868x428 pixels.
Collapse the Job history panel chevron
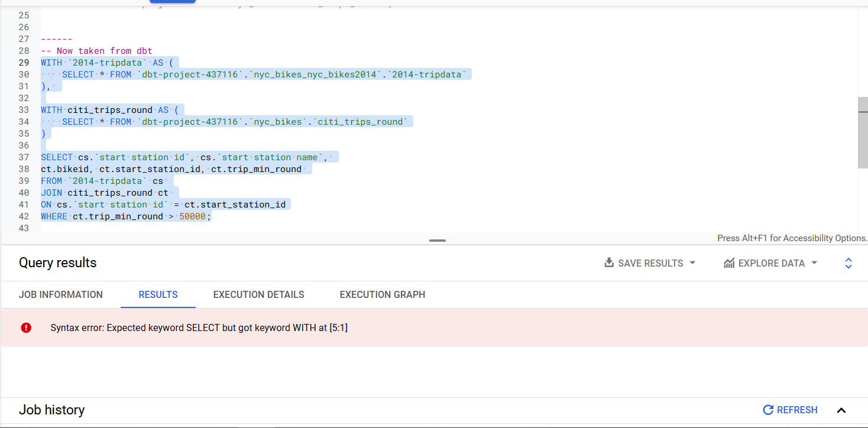click(841, 410)
